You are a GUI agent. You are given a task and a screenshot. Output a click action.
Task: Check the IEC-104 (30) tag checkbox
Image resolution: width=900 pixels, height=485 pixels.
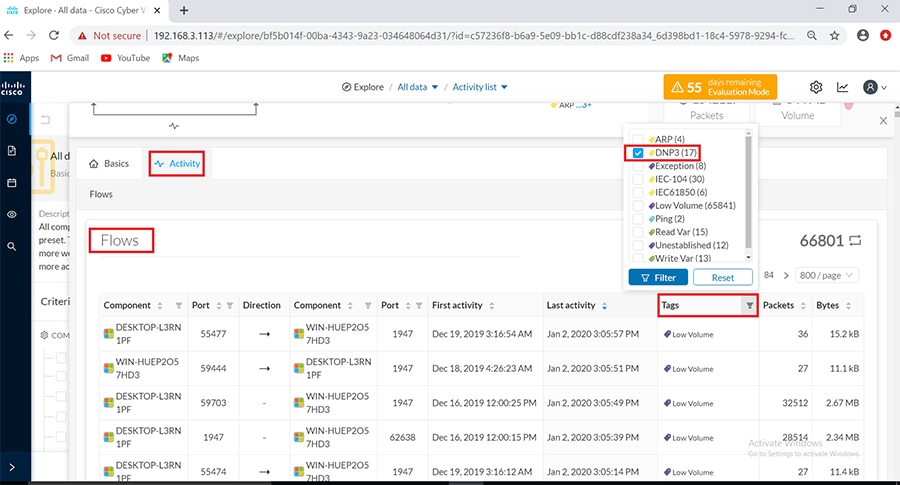tap(638, 179)
